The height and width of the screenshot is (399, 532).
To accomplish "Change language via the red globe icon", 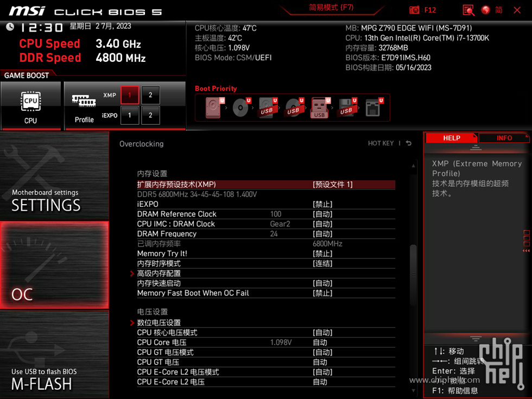I will [x=485, y=10].
